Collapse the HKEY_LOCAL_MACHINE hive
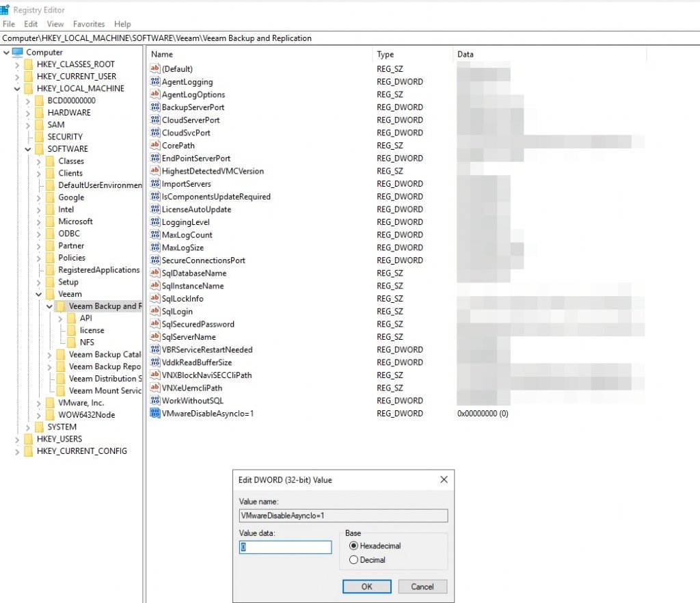Viewport: 700px width, 603px height. click(17, 89)
